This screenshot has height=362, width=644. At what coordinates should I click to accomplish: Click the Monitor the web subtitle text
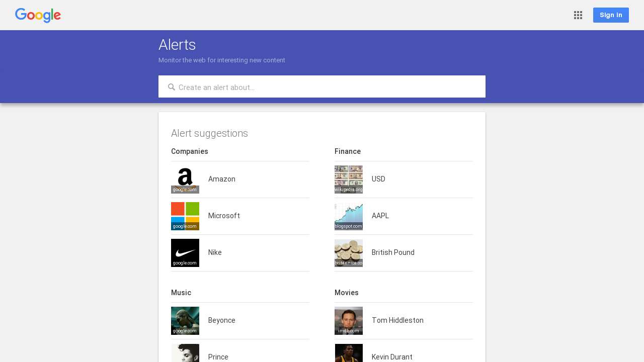coord(222,60)
